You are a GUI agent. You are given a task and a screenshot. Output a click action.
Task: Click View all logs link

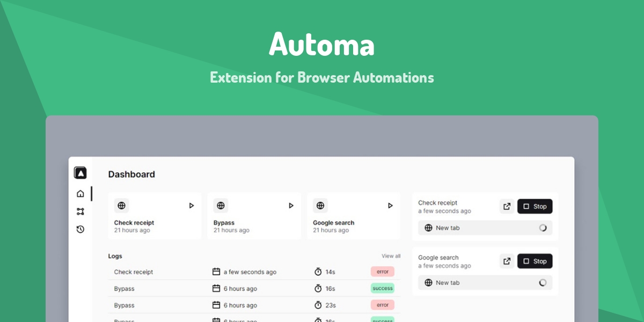tap(391, 256)
